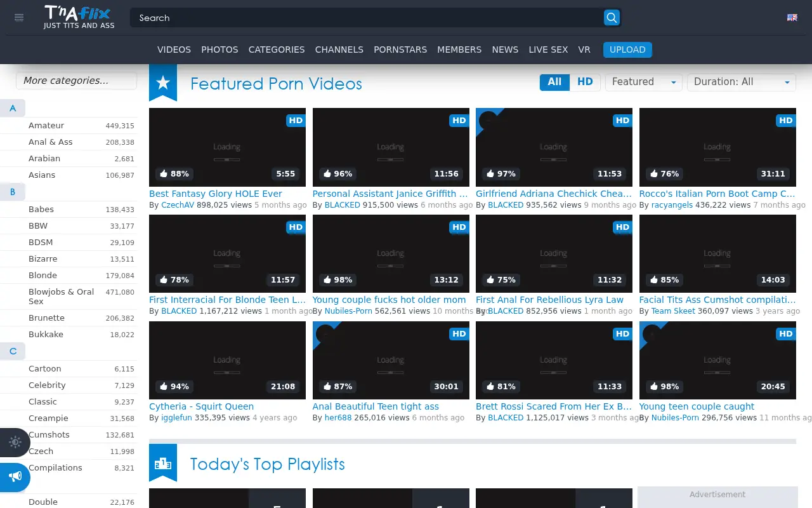Screen dimensions: 812x508
Task: Focus the Search input field
Action: click(367, 18)
